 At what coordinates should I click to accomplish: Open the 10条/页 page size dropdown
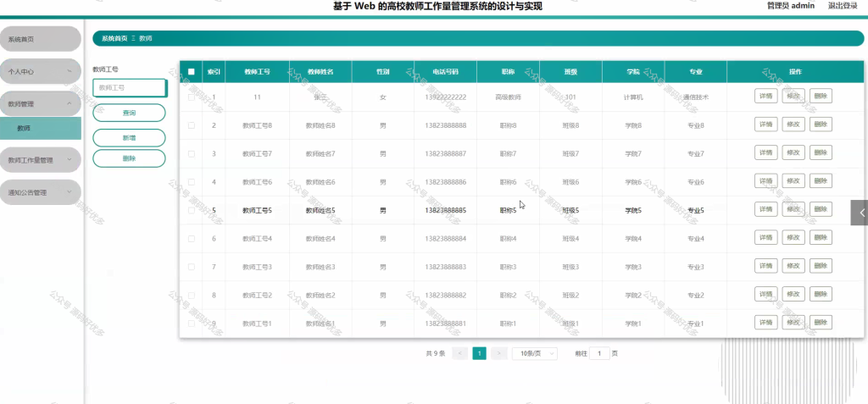[535, 354]
